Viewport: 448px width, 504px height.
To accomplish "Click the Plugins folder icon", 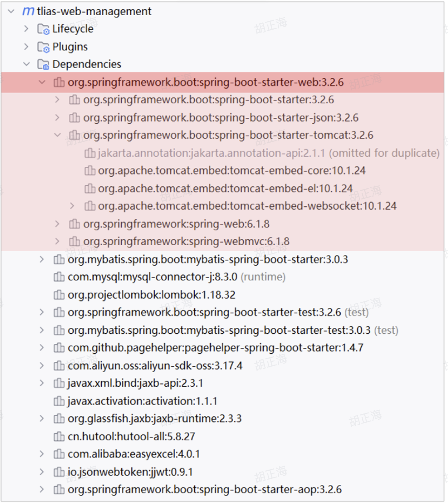I will (x=44, y=46).
